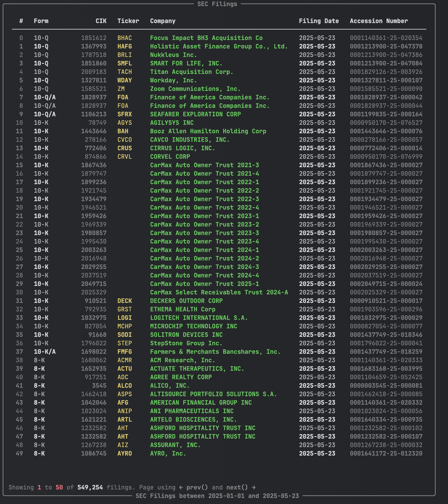The width and height of the screenshot is (448, 504).
Task: Select the Ticker column header
Action: pos(128,21)
